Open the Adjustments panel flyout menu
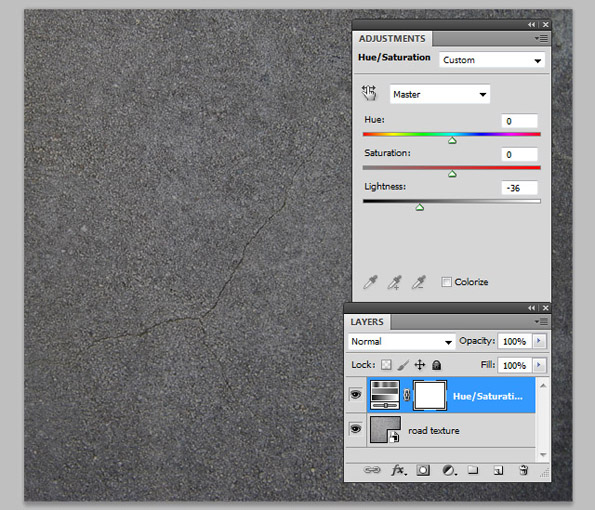 tap(541, 38)
